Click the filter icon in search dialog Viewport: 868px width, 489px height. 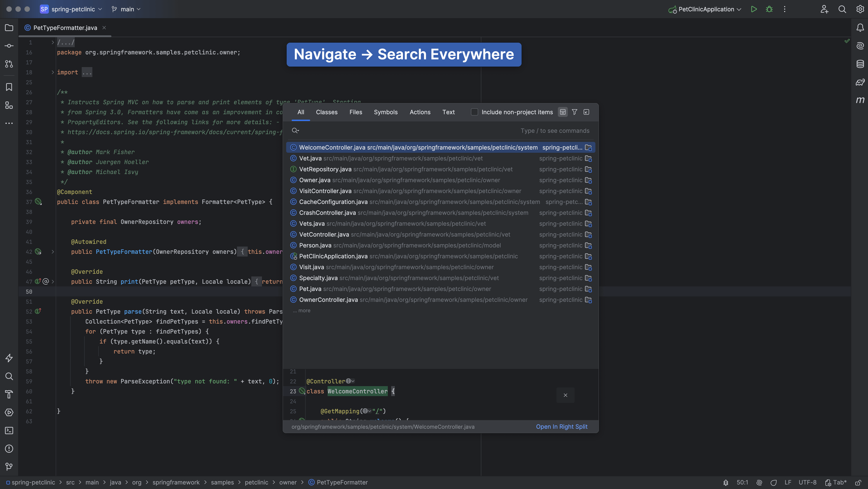click(574, 113)
